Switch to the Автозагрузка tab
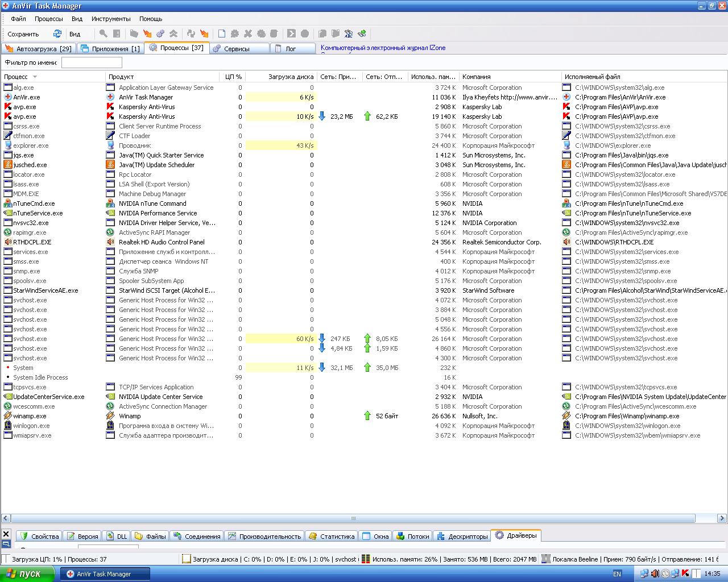 click(x=38, y=48)
